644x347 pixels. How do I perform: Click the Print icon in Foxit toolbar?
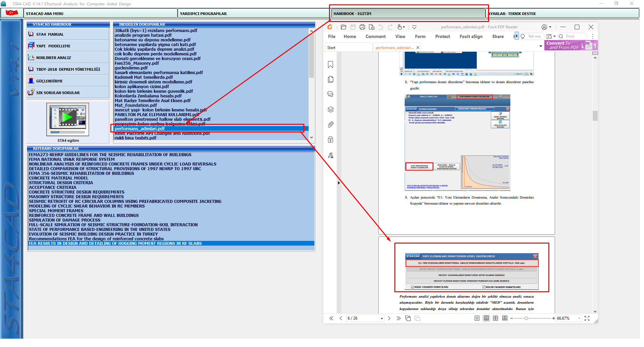pos(362,27)
